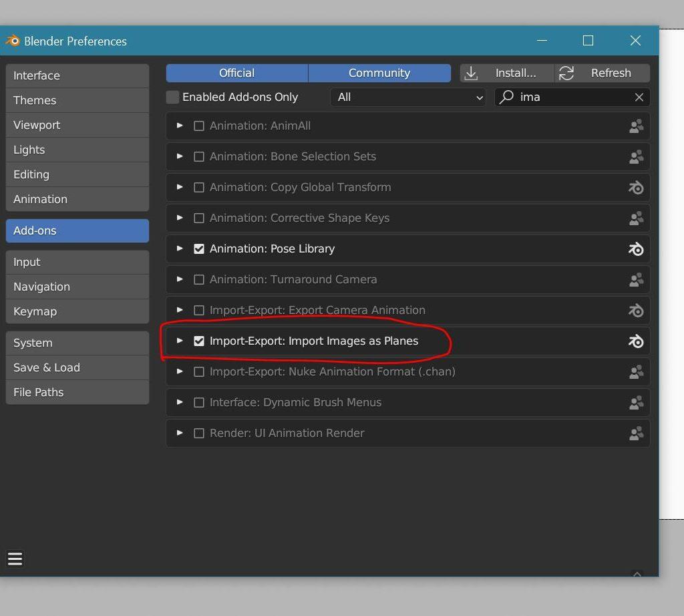Click the add-on search field
The image size is (684, 616).
tap(572, 98)
